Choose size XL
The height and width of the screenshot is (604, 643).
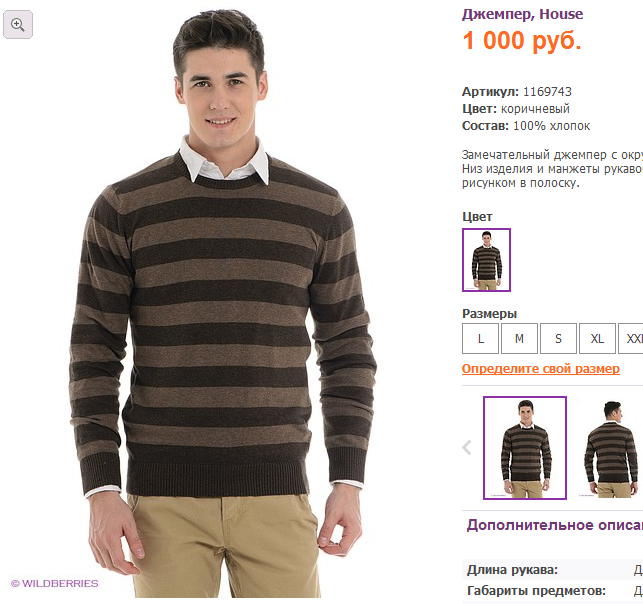597,338
